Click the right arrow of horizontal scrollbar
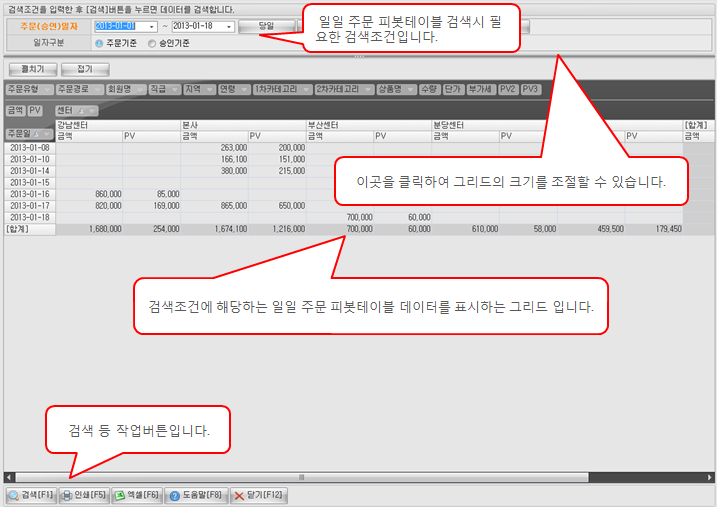Screen dimensions: 717x507 709,477
